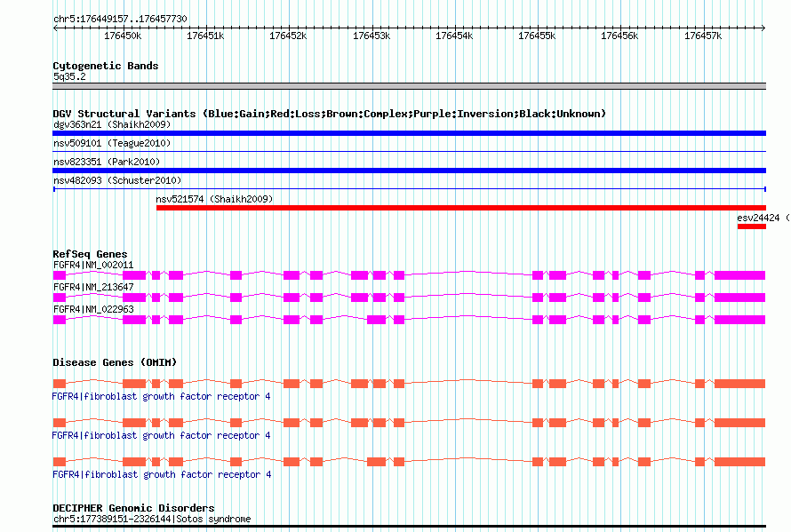Open the Sotos syndrome chr5:177389151-2326144 label

coord(152,519)
